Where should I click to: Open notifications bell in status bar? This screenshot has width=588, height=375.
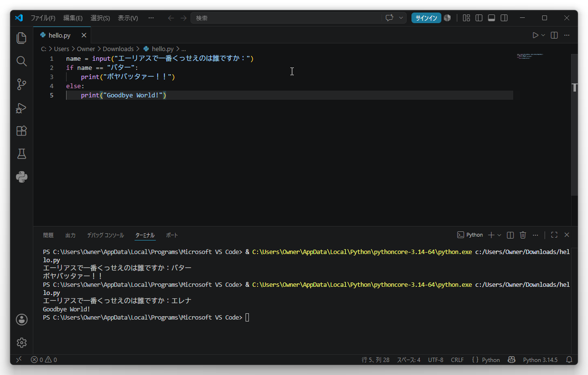click(569, 360)
